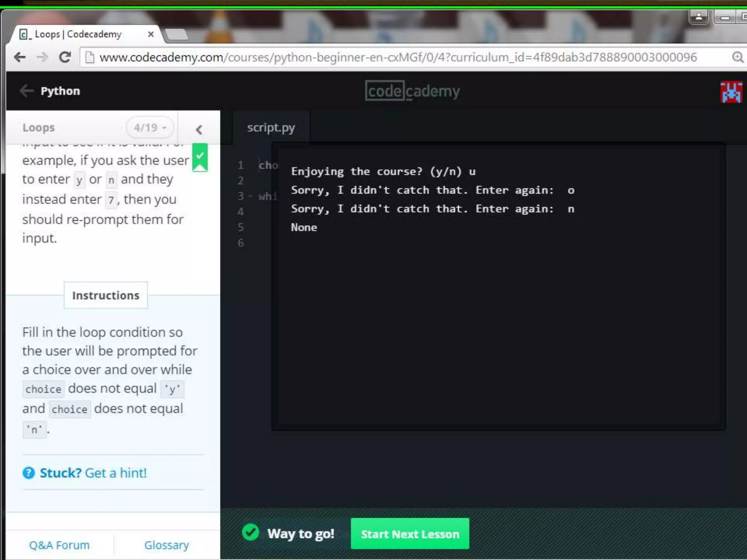Click the Start Next Lesson button
747x560 pixels.
pyautogui.click(x=410, y=534)
